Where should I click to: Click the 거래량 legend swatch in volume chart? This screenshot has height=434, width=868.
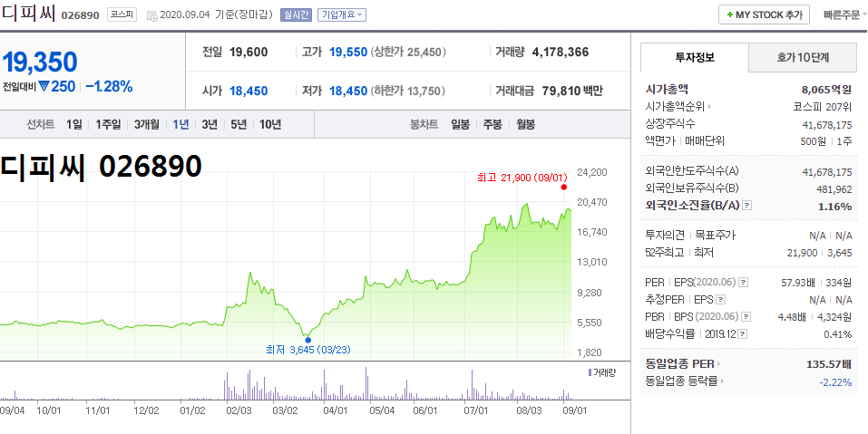coord(590,372)
